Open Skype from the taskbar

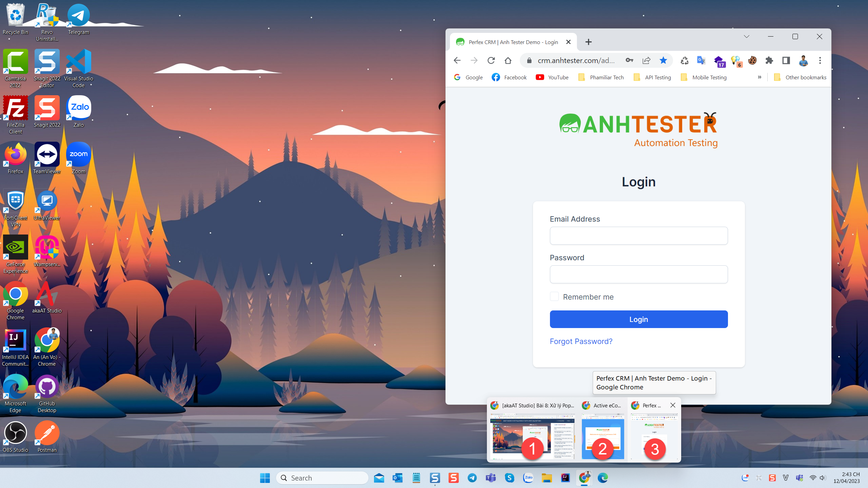click(x=510, y=478)
